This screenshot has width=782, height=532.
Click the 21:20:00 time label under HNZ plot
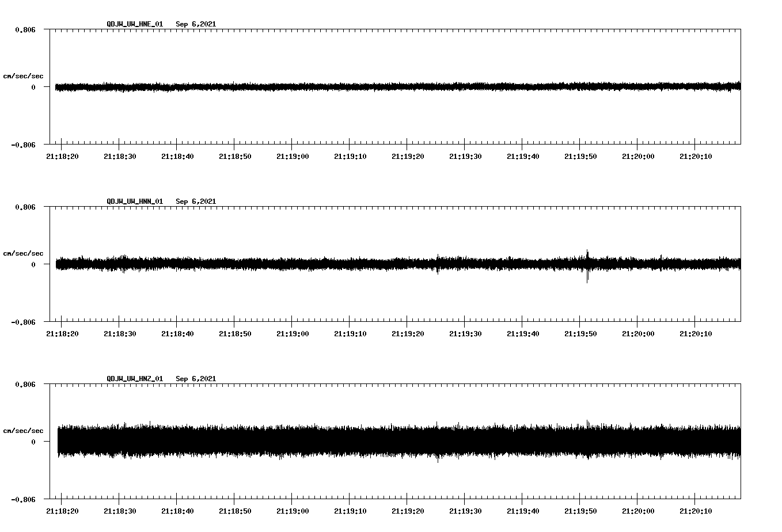point(638,511)
